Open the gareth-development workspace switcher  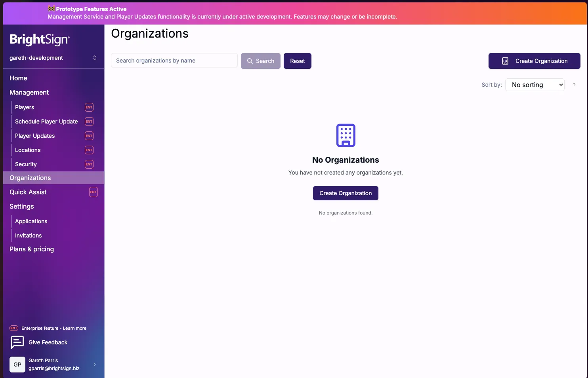[x=53, y=58]
